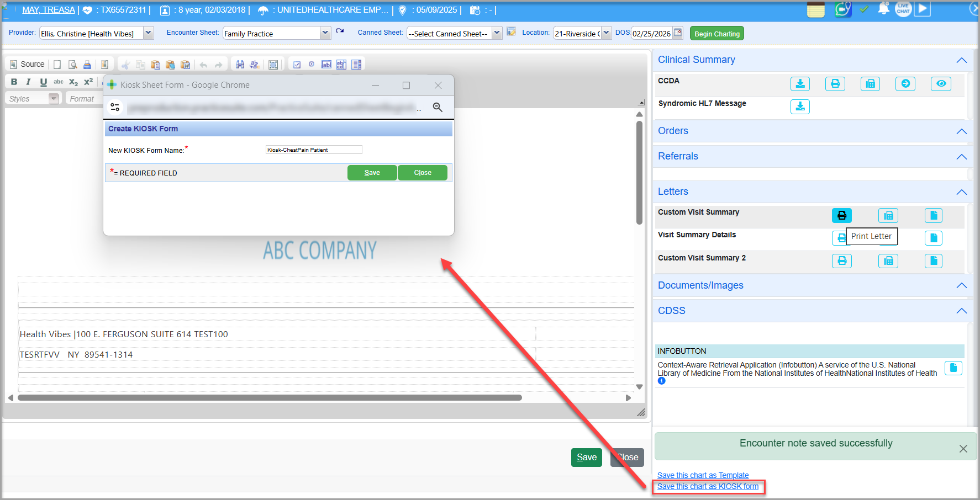Image resolution: width=980 pixels, height=500 pixels.
Task: Insert a checkbox from editor toolbar
Action: click(x=297, y=65)
